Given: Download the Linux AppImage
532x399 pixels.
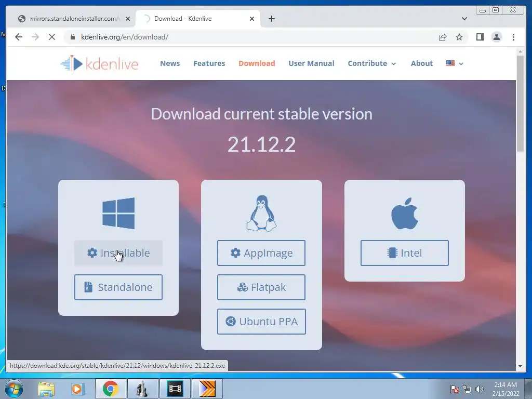Looking at the screenshot, I should (261, 253).
